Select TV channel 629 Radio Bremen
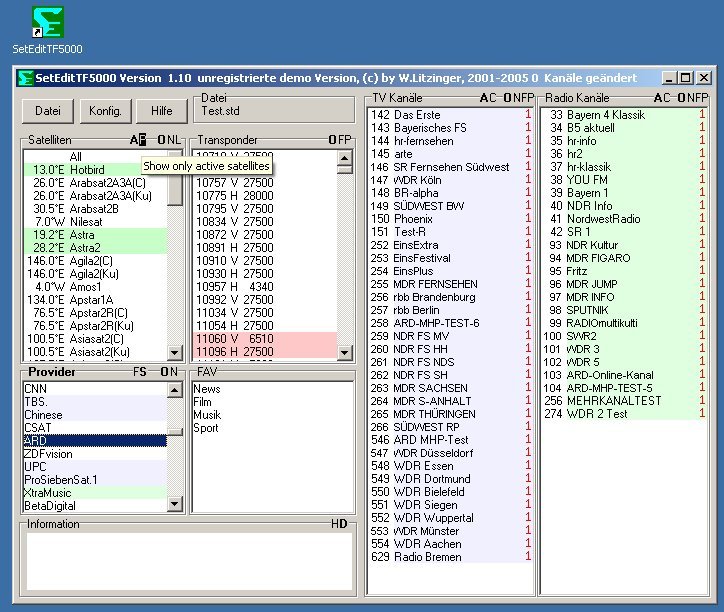 (x=451, y=557)
